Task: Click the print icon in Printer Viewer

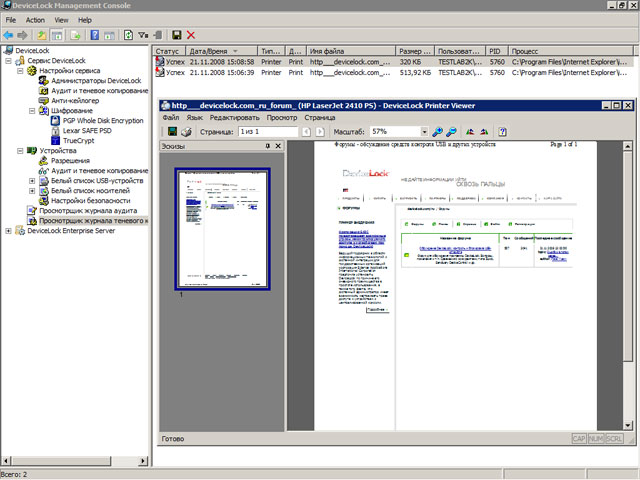Action: (x=185, y=131)
